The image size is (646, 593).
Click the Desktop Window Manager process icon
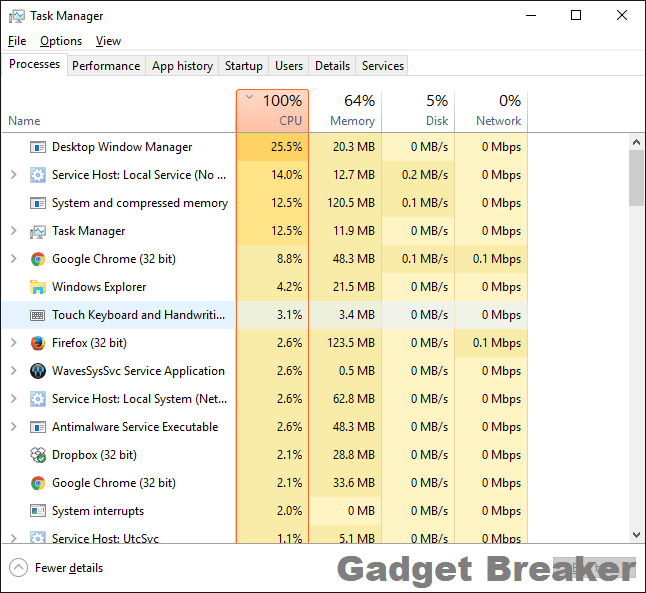(38, 147)
